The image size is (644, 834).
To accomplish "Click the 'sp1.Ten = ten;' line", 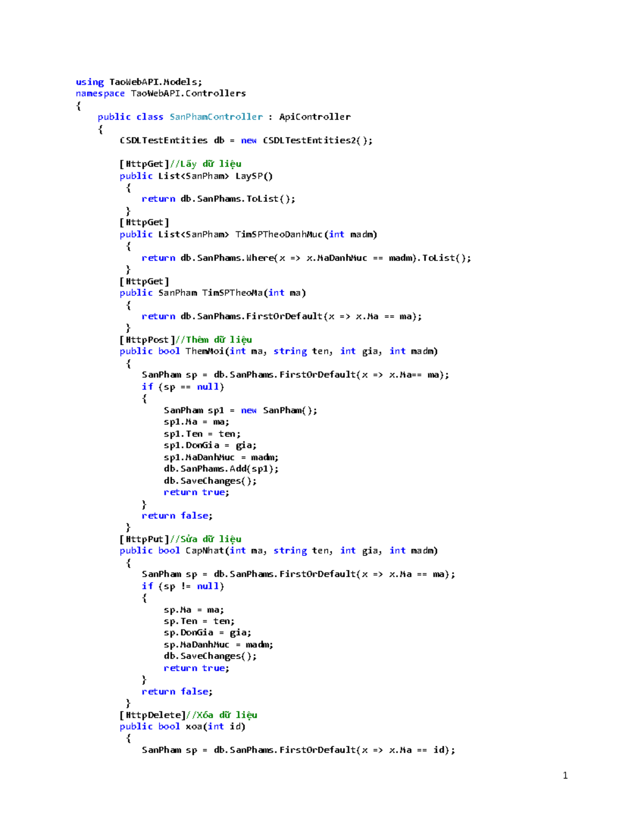I will pyautogui.click(x=202, y=434).
